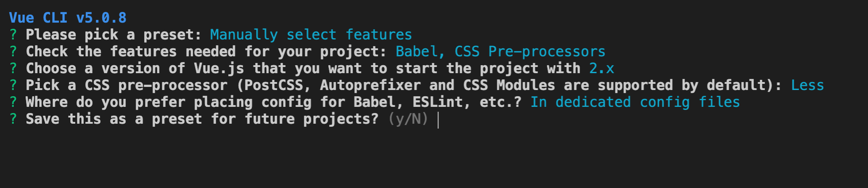Click the Vue CLI v5.0.8 header text

68,18
